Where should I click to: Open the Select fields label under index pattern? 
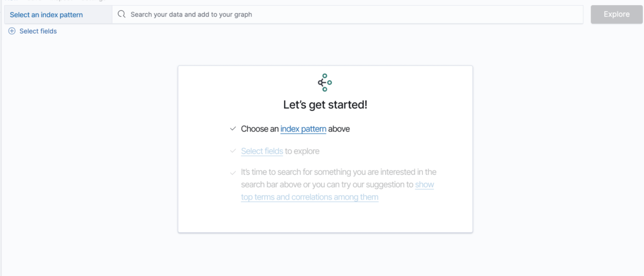point(38,31)
